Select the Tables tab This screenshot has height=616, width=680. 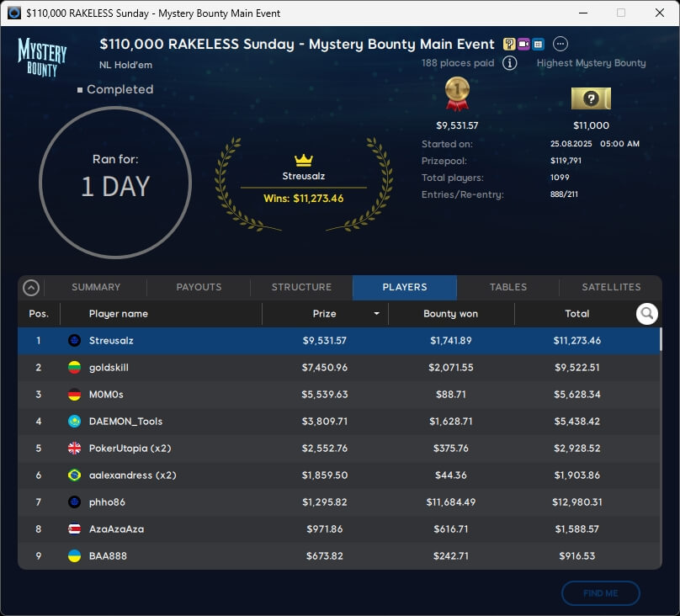(508, 287)
